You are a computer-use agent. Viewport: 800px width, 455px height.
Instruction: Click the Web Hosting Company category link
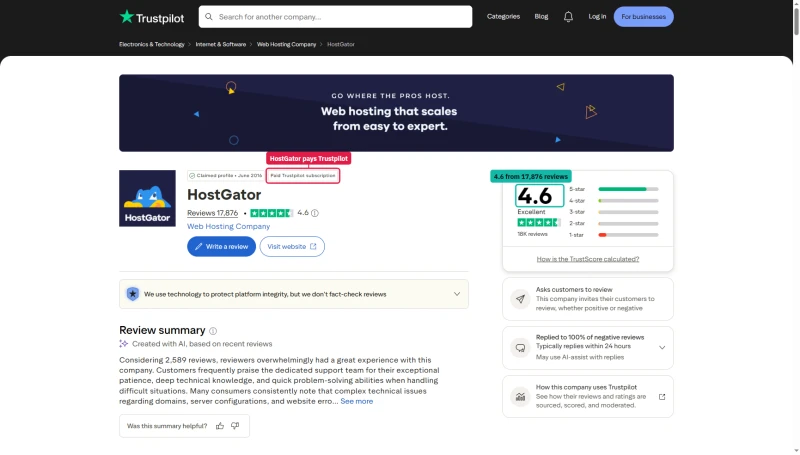(229, 226)
